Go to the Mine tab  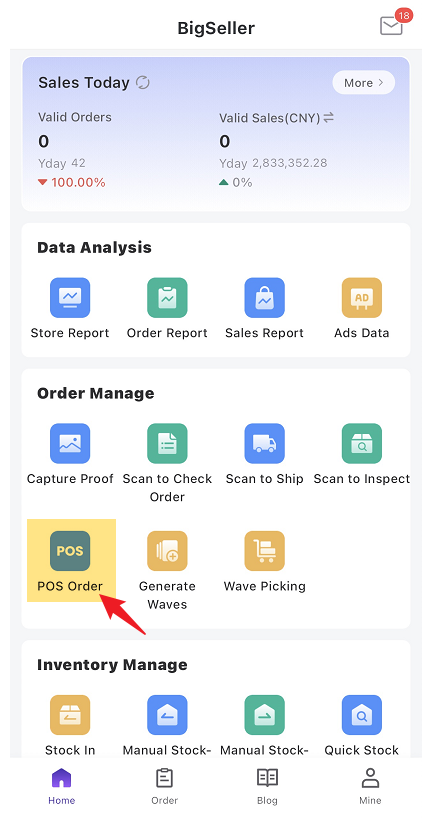[x=370, y=786]
